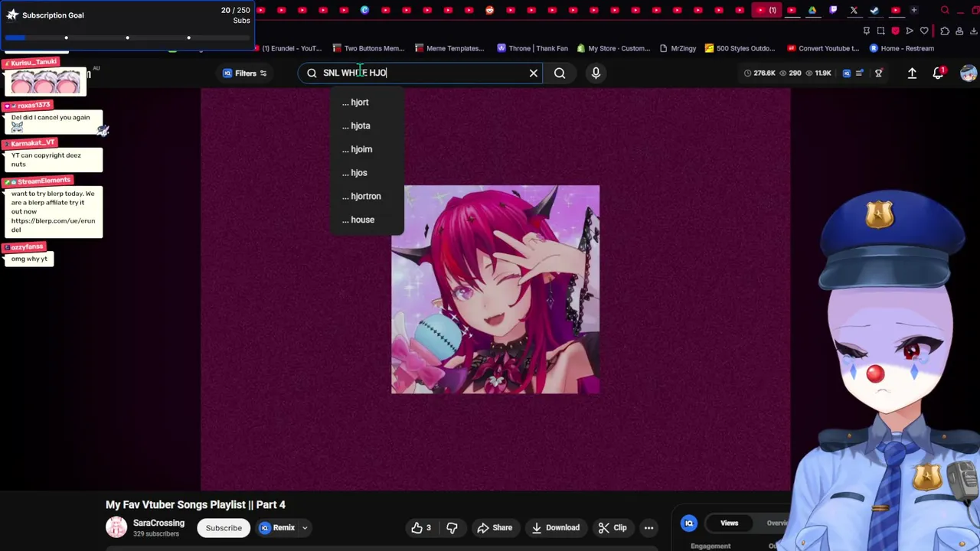The height and width of the screenshot is (551, 980).
Task: Open the YouTube notifications bell
Action: 939,73
